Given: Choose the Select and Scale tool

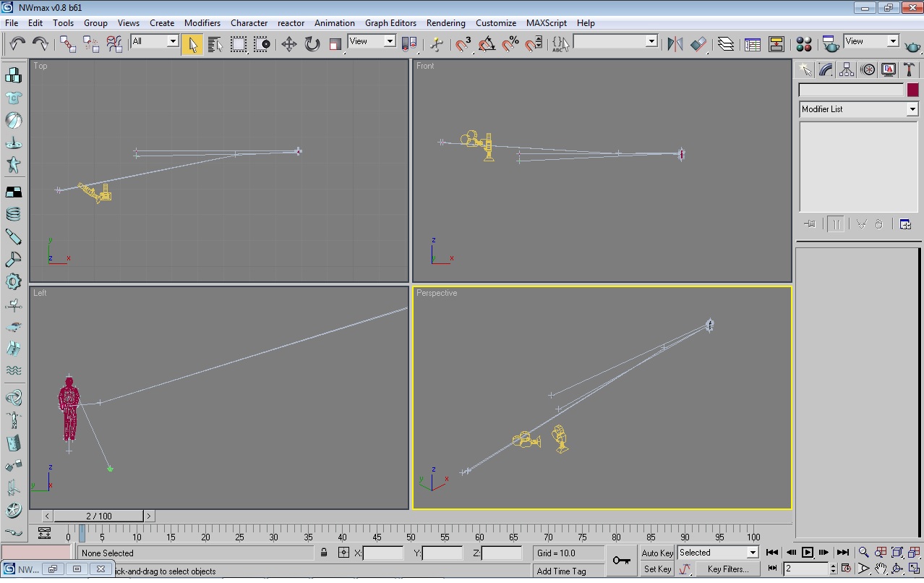Looking at the screenshot, I should pos(335,44).
